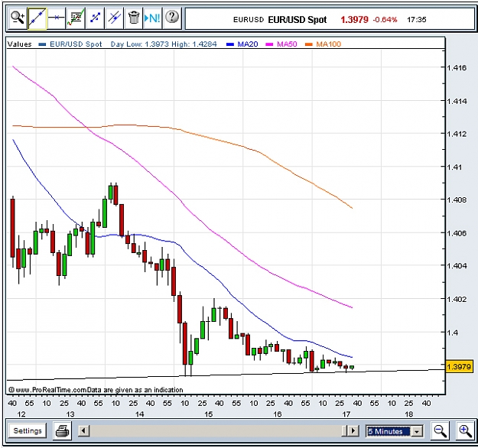Select the move drawn objects tool
Image resolution: width=478 pixels, height=448 pixels.
pyautogui.click(x=95, y=18)
